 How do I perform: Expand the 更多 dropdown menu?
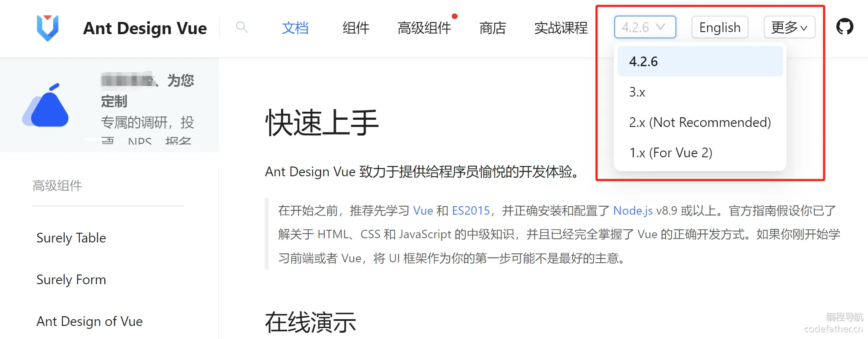point(789,27)
